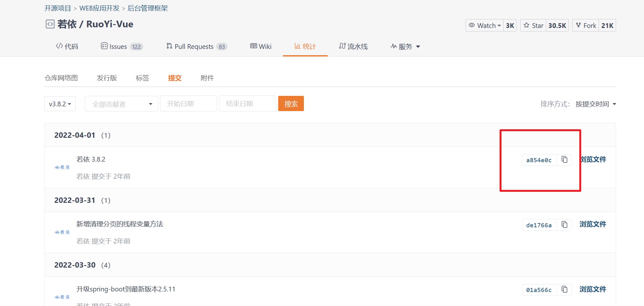Open the 统计 tab
644x306 pixels.
pos(305,46)
